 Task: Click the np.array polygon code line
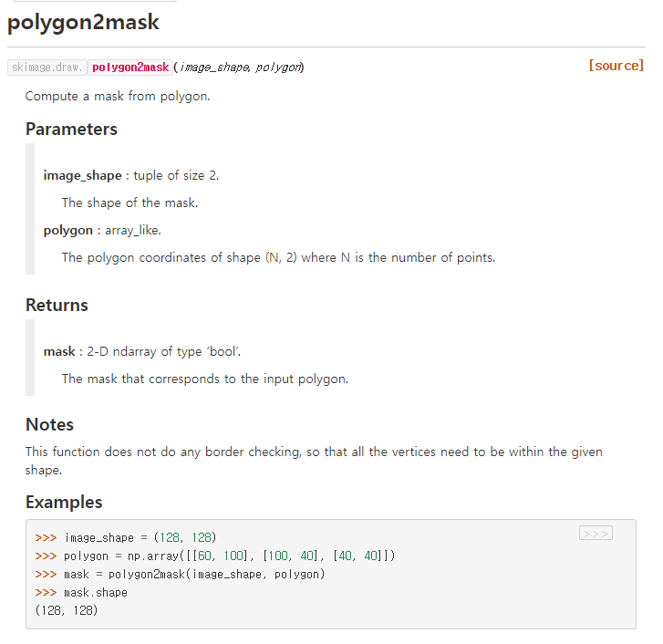(x=215, y=556)
